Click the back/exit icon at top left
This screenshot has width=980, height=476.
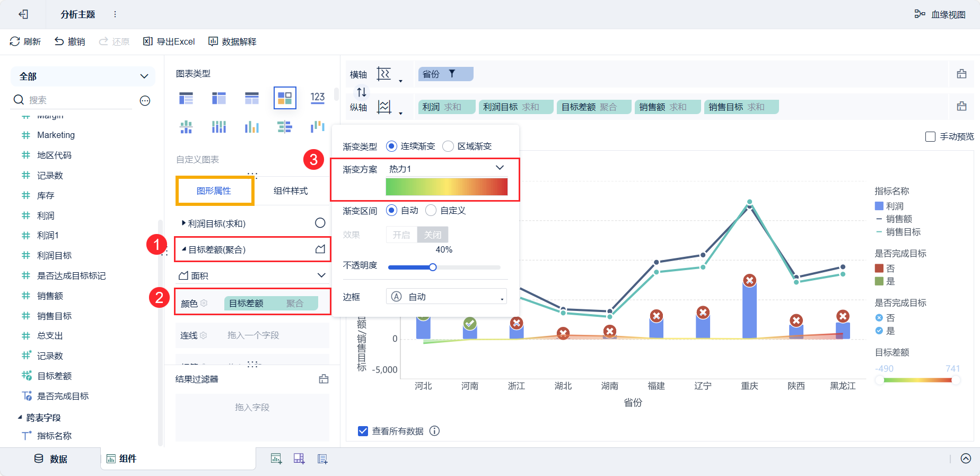(23, 14)
